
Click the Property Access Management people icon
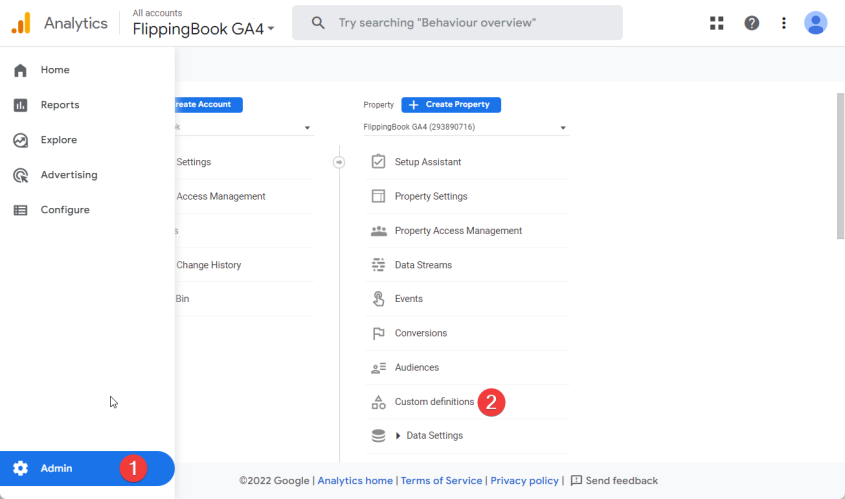pyautogui.click(x=378, y=231)
